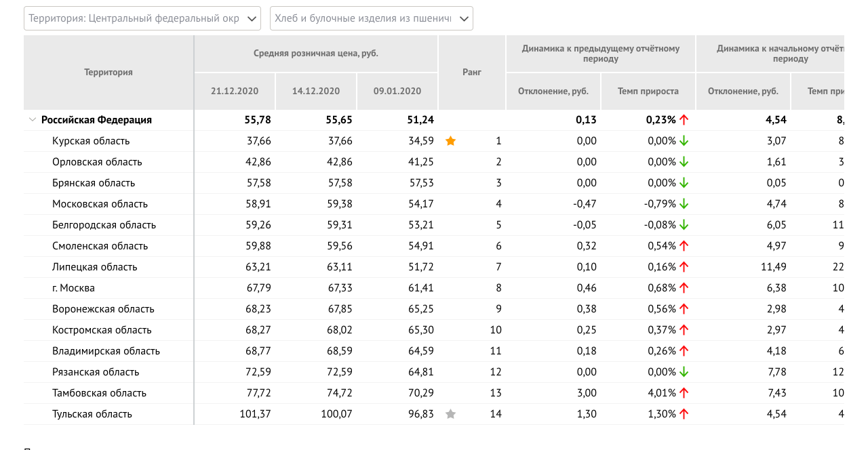Click the 14.12.2020 date column header

coord(316,91)
